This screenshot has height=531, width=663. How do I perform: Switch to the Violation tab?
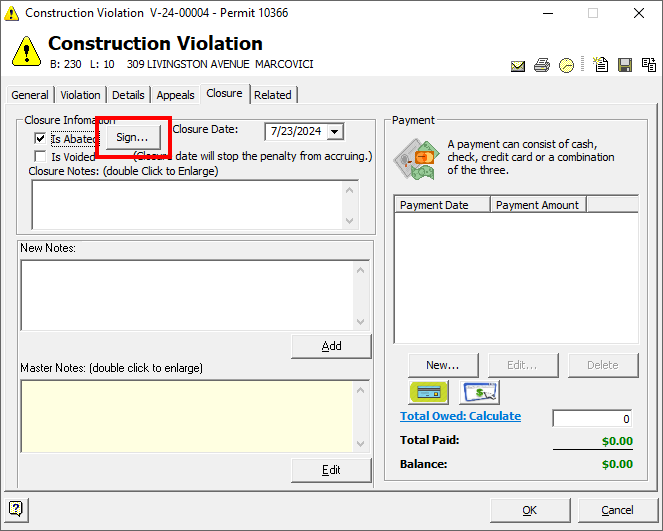pyautogui.click(x=80, y=95)
